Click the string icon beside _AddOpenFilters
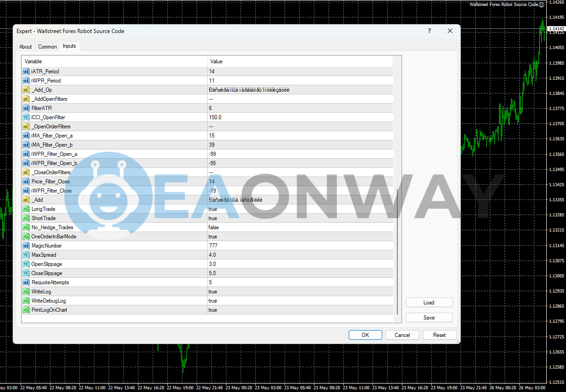 click(26, 99)
